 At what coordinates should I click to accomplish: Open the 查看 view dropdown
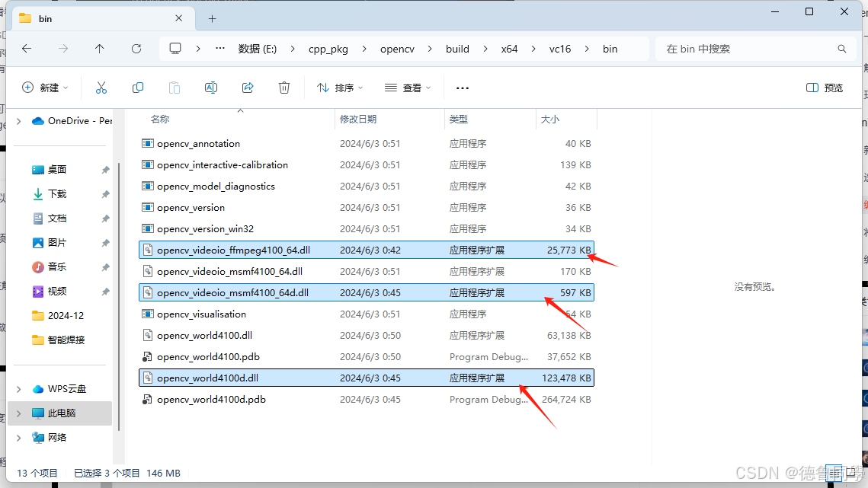click(408, 87)
